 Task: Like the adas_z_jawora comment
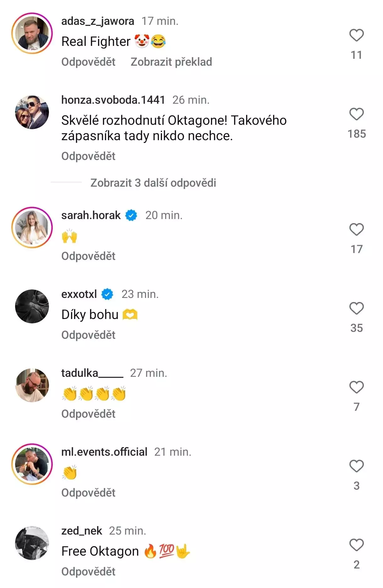[356, 35]
